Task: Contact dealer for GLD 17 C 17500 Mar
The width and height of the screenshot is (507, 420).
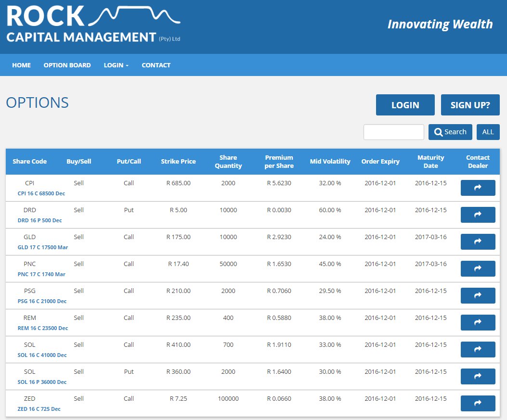Action: point(478,242)
